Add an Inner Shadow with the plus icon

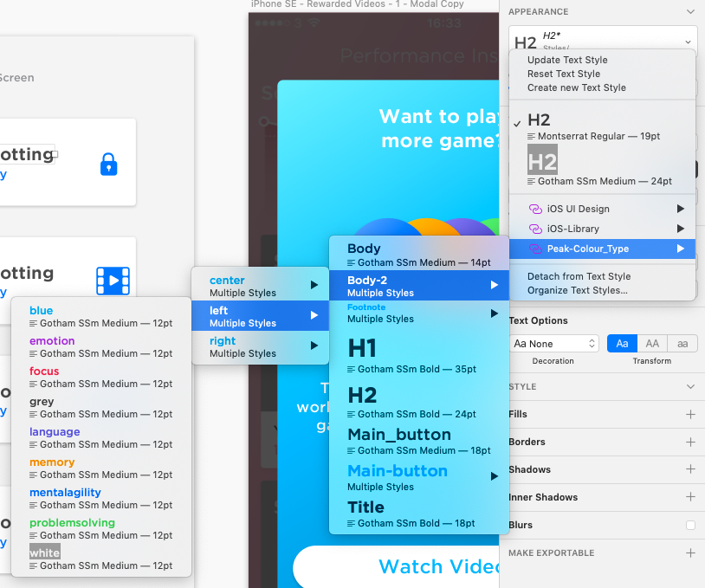click(x=692, y=498)
